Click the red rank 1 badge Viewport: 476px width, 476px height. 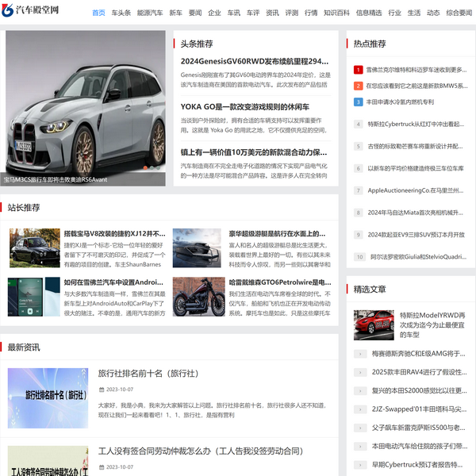coord(359,70)
